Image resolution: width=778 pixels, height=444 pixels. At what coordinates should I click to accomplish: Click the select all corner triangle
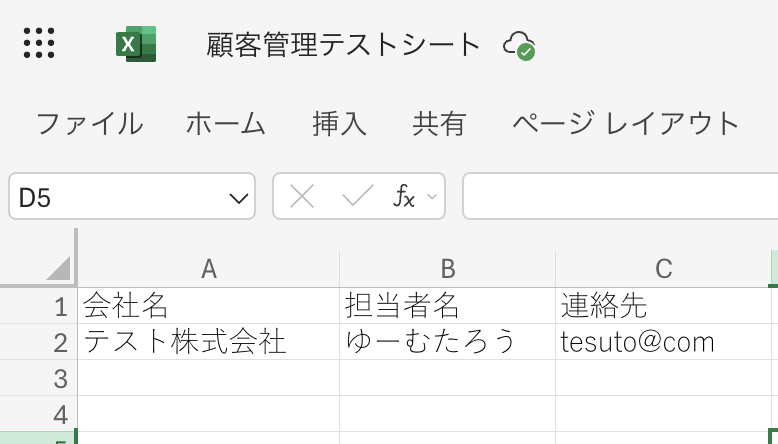58,268
